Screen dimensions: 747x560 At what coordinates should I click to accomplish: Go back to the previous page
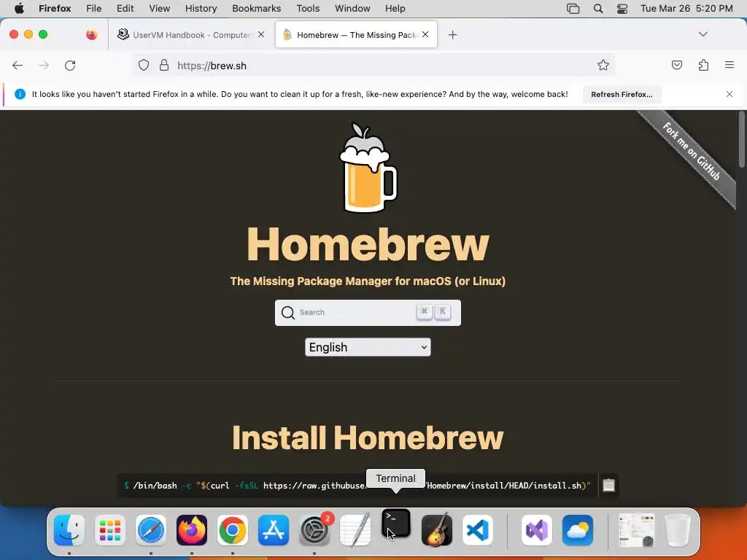18,66
